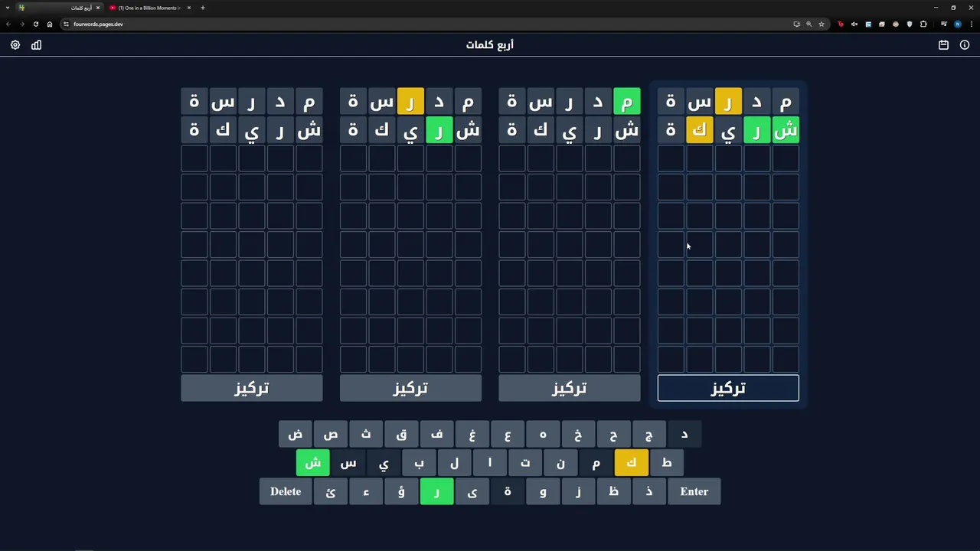This screenshot has width=980, height=551.
Task: Tap the ث keyboard key
Action: (366, 434)
